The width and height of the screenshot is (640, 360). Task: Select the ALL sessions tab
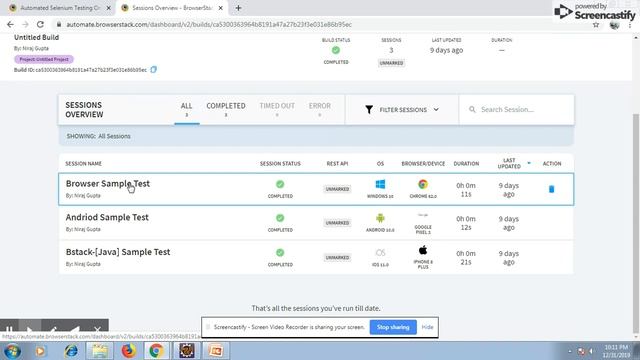pos(187,109)
